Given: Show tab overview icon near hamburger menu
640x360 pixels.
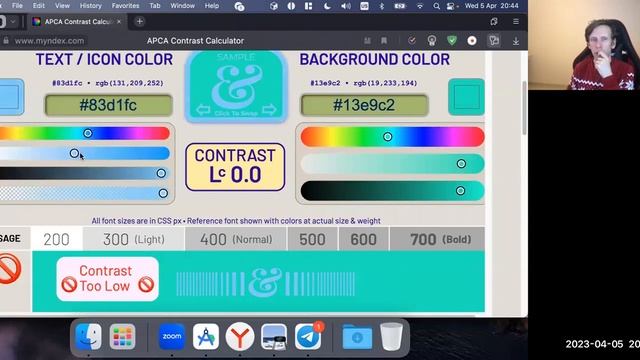Looking at the screenshot, I should click(494, 22).
